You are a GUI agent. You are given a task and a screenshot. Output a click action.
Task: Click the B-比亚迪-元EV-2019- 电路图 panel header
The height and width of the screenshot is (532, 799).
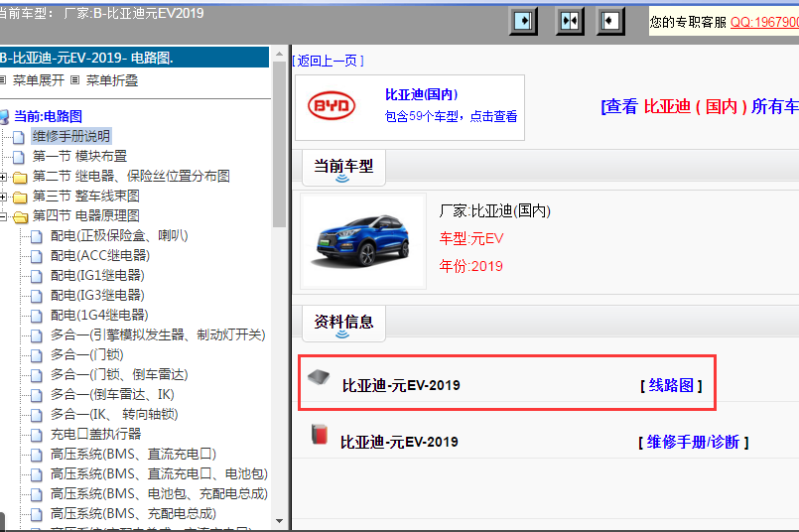coord(135,58)
